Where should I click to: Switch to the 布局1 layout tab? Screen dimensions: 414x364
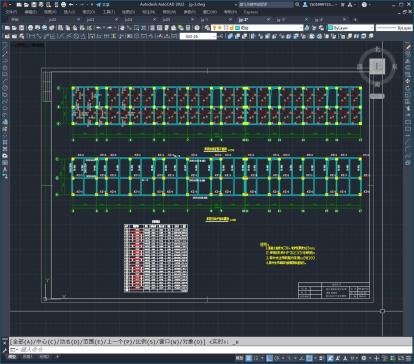click(x=27, y=357)
